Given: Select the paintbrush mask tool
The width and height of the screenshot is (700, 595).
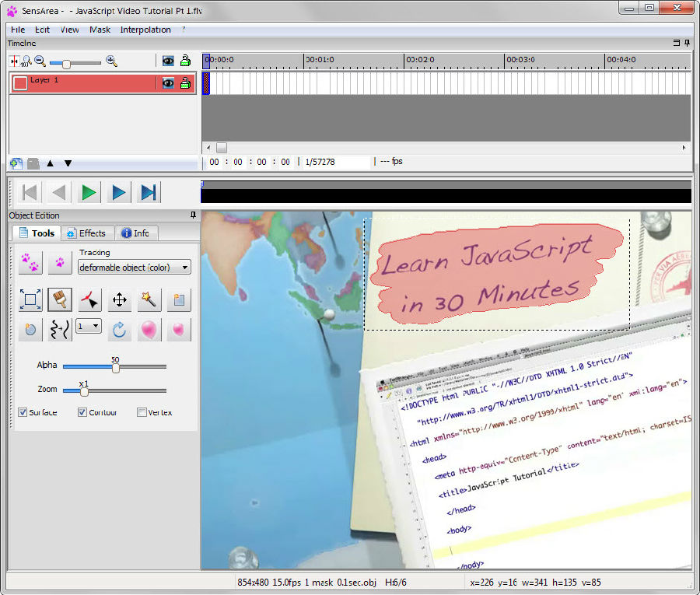Looking at the screenshot, I should click(x=61, y=299).
